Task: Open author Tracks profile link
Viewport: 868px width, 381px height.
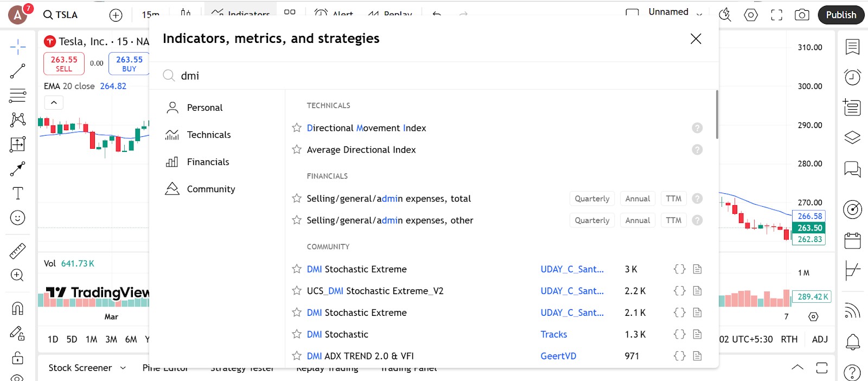Action: click(554, 334)
